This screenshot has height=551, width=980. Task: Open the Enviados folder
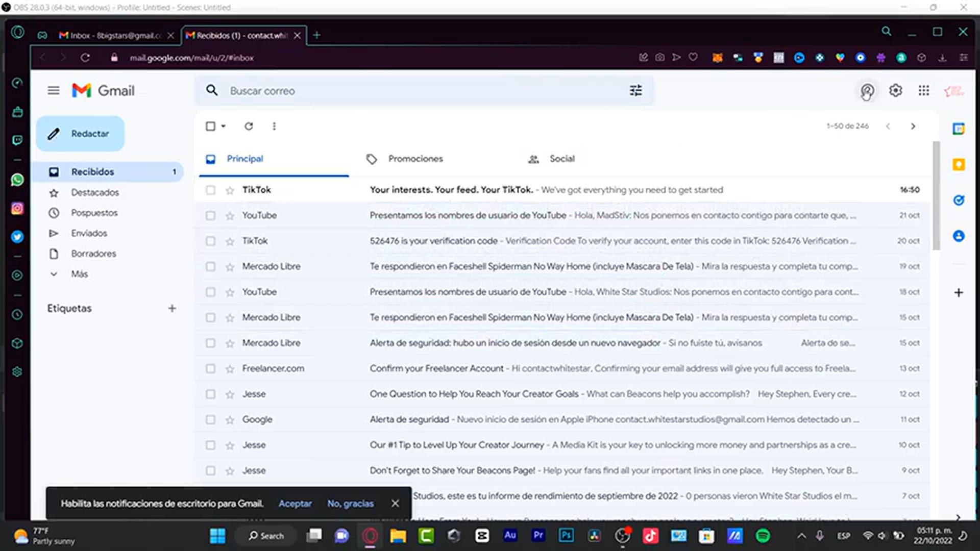point(89,233)
